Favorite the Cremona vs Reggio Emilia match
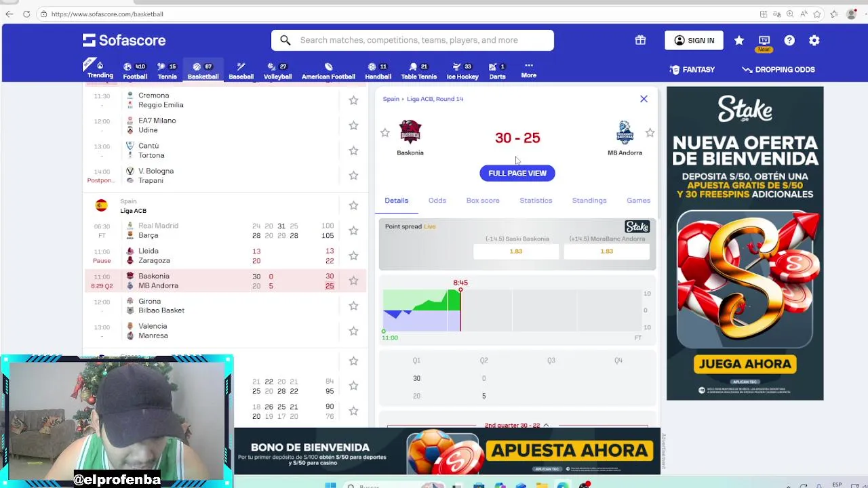Screen dimensions: 868x488 pos(353,100)
